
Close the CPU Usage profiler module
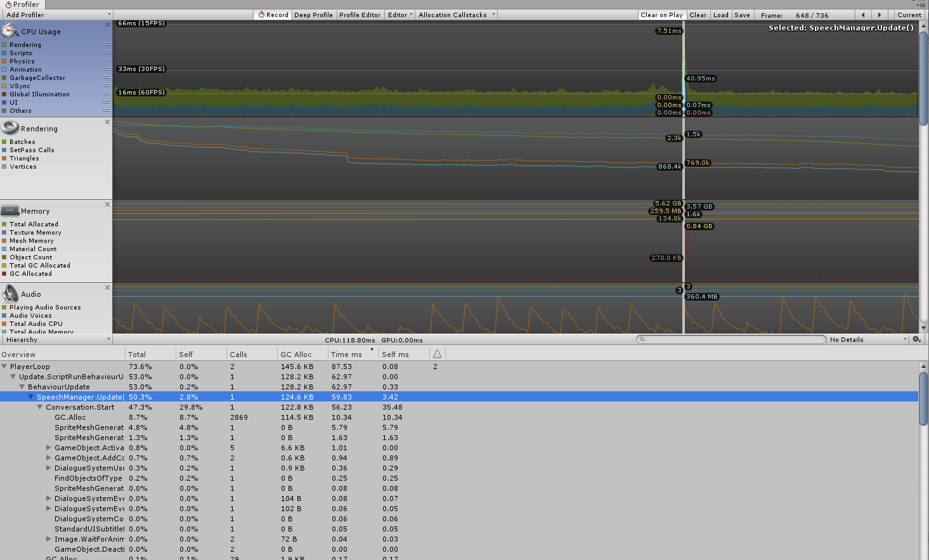[107, 25]
